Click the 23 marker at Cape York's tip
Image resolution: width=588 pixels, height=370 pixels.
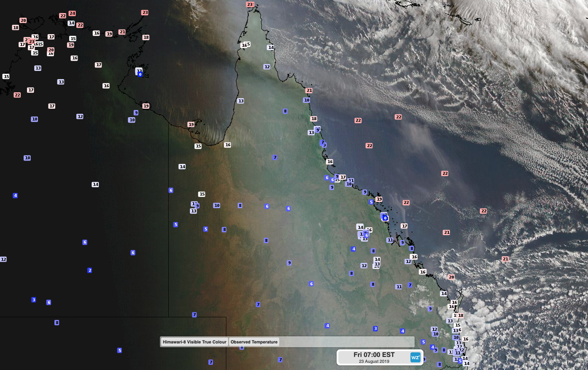click(250, 5)
